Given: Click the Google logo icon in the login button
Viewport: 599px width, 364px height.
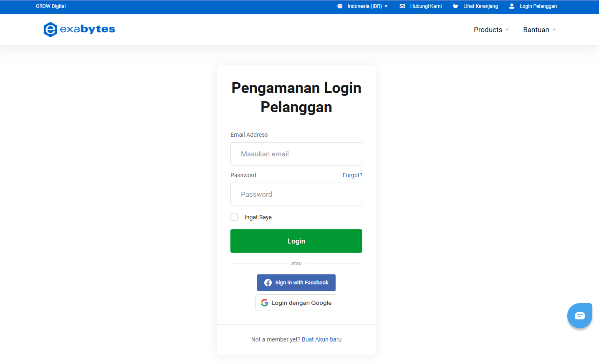Looking at the screenshot, I should (265, 303).
